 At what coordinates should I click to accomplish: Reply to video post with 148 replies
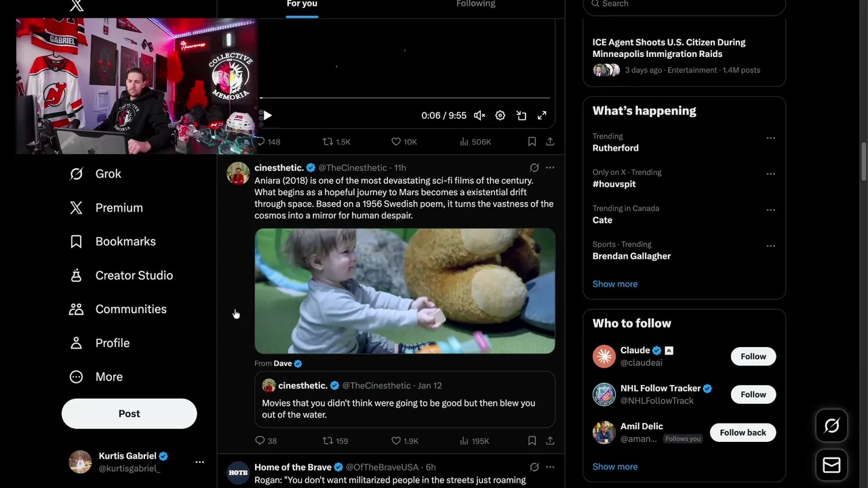click(x=267, y=142)
